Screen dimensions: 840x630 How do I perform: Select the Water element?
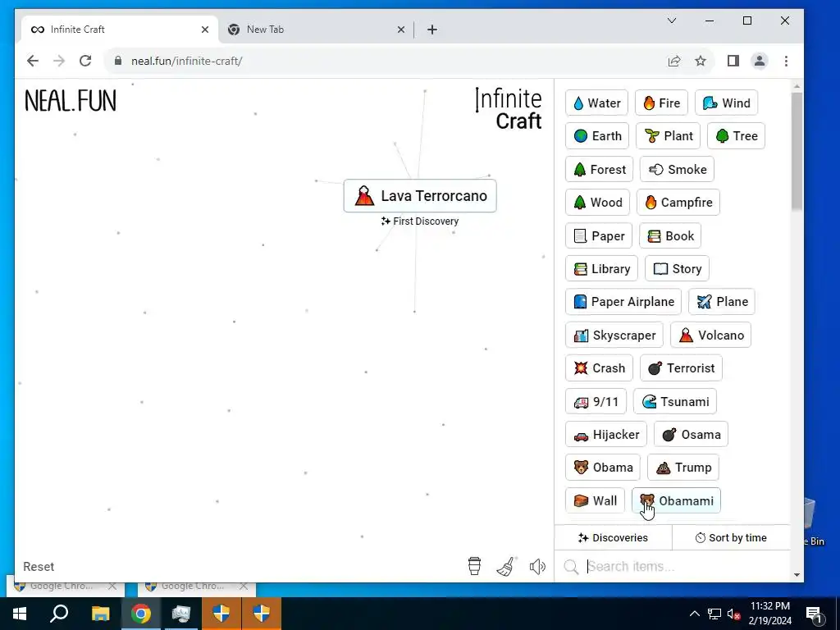[x=596, y=103]
